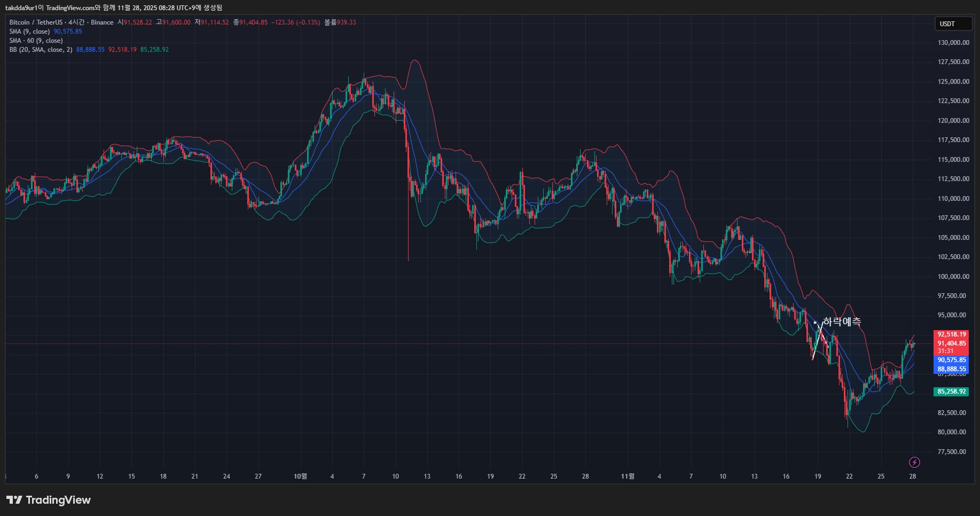This screenshot has width=980, height=516.
Task: Open the USDT currency selector
Action: coord(953,24)
